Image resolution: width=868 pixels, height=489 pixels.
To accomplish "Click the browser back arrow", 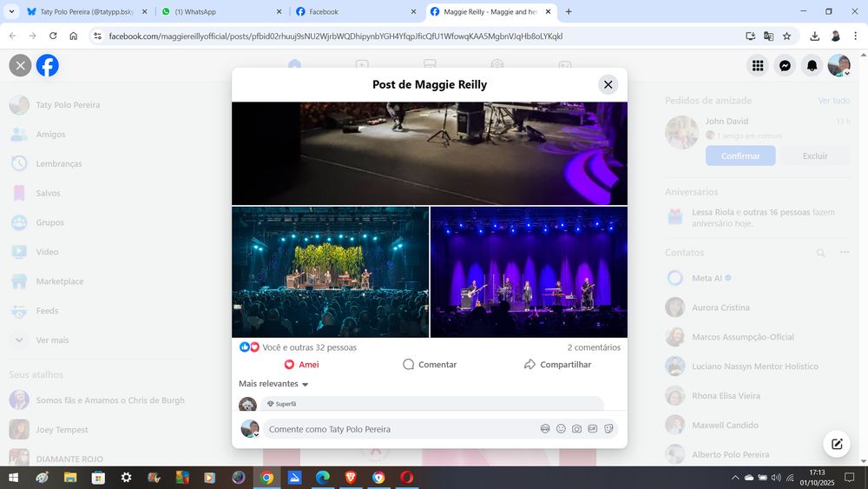I will point(13,36).
